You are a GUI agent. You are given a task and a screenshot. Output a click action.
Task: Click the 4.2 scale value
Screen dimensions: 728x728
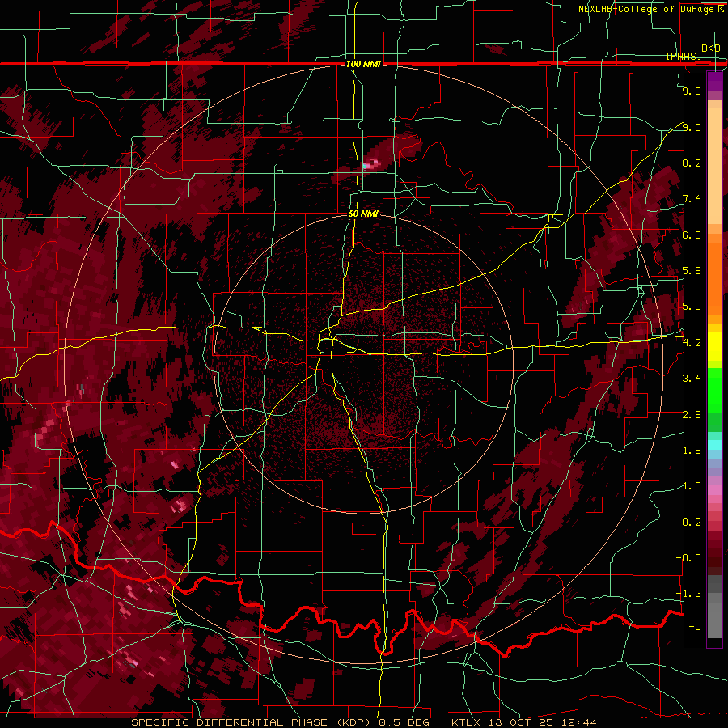point(692,343)
